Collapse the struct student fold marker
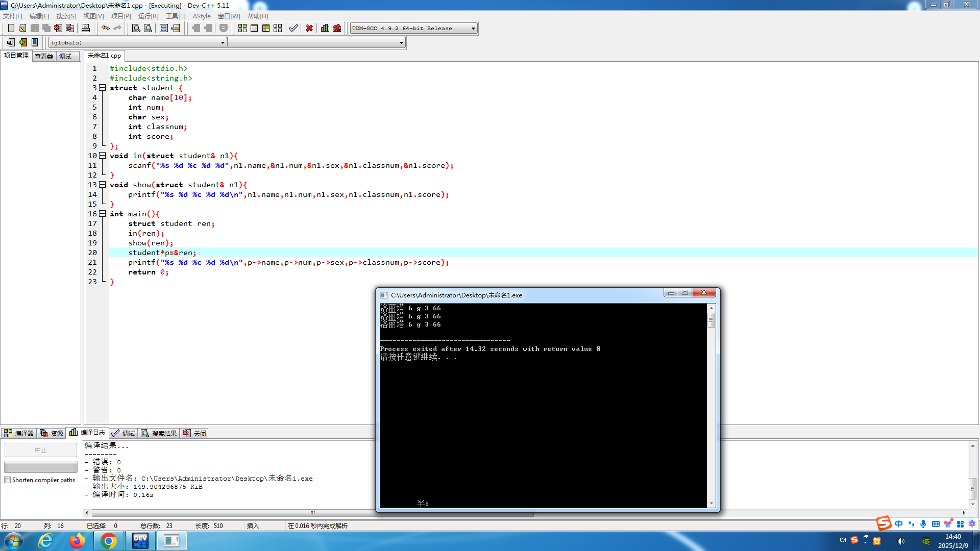 pyautogui.click(x=102, y=88)
